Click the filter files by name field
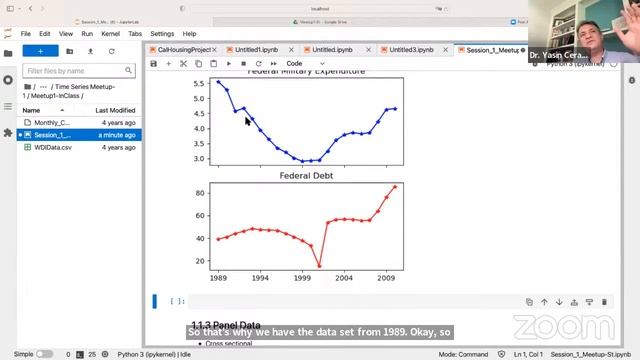Screen dimensions: 640x360 [x=79, y=71]
